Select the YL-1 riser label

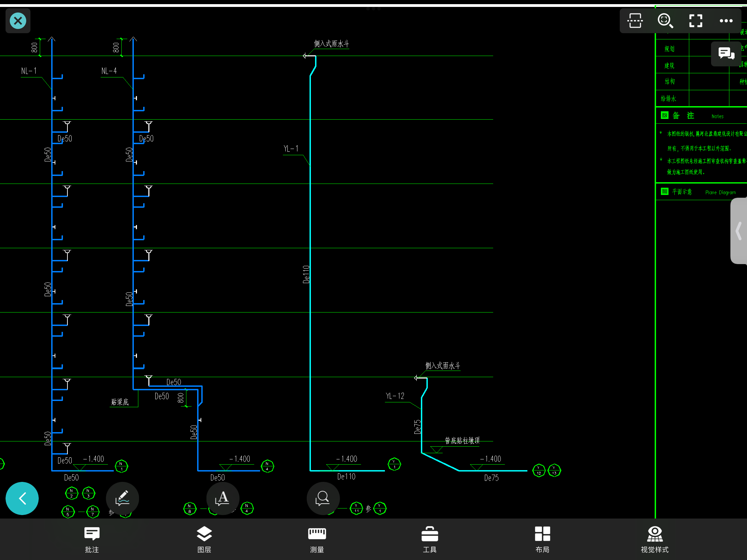click(x=291, y=149)
